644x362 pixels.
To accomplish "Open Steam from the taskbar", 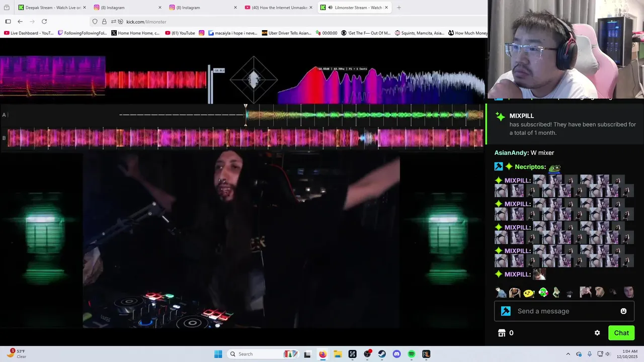I will tap(382, 354).
